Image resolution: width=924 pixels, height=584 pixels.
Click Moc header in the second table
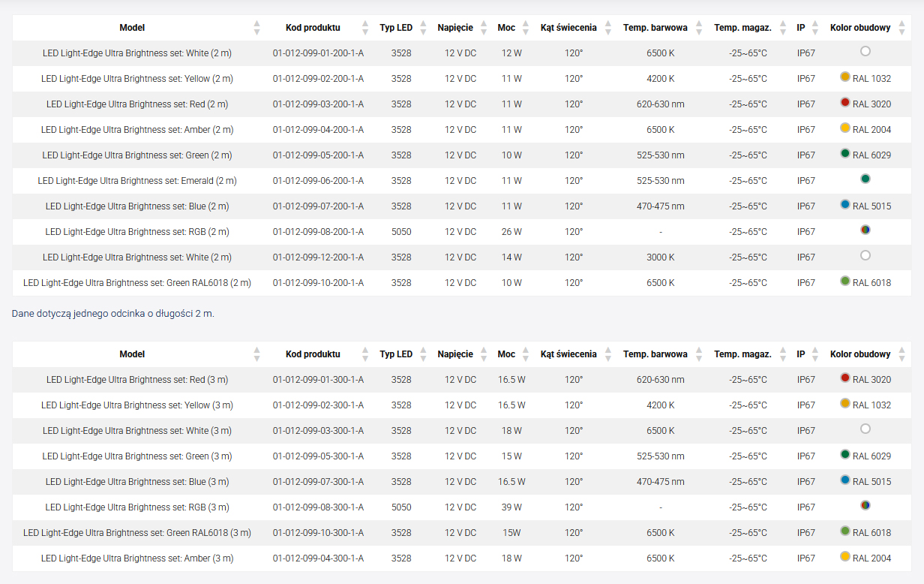click(x=506, y=354)
